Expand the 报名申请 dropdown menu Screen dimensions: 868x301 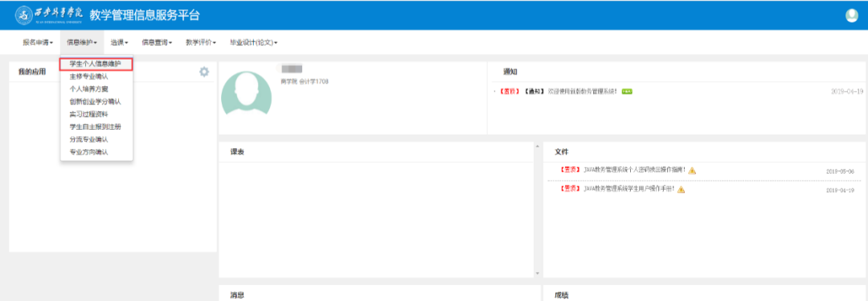[x=38, y=42]
